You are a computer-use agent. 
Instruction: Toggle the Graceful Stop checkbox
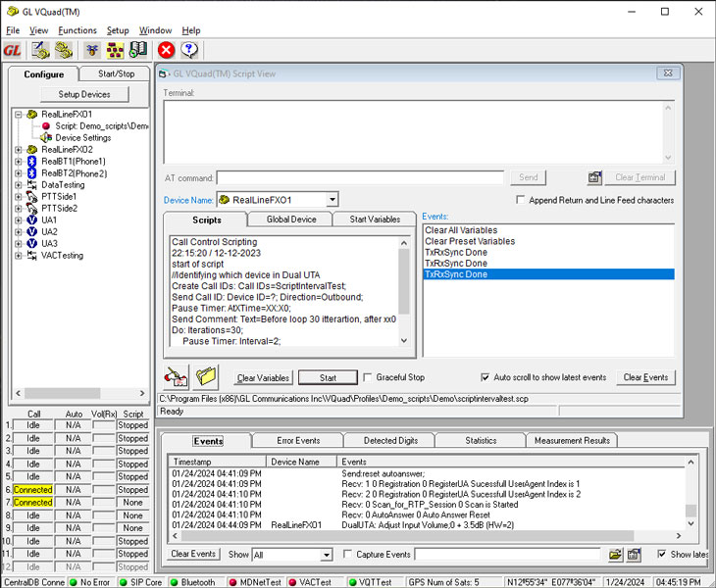click(367, 377)
